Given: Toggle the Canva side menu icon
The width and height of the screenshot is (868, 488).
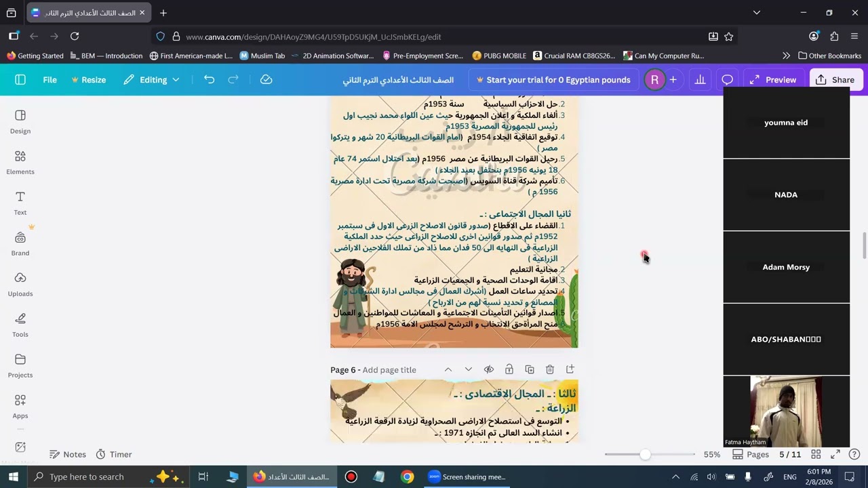Looking at the screenshot, I should click(20, 80).
